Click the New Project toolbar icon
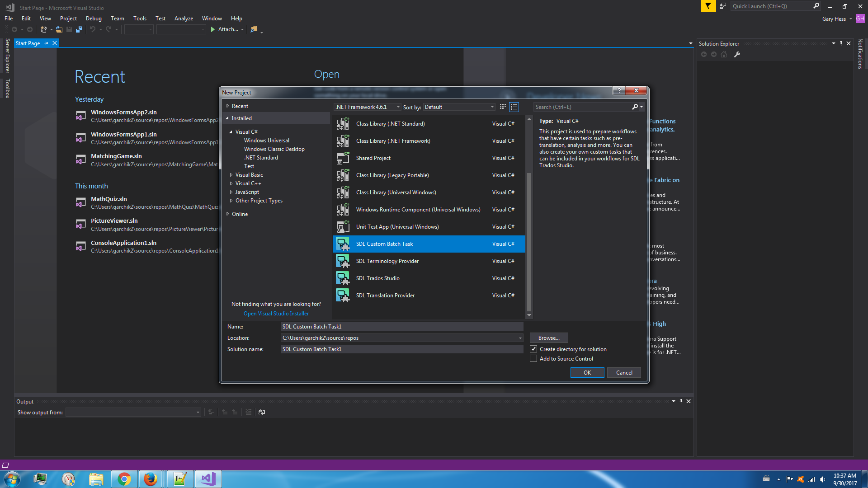This screenshot has width=868, height=488. (x=43, y=29)
